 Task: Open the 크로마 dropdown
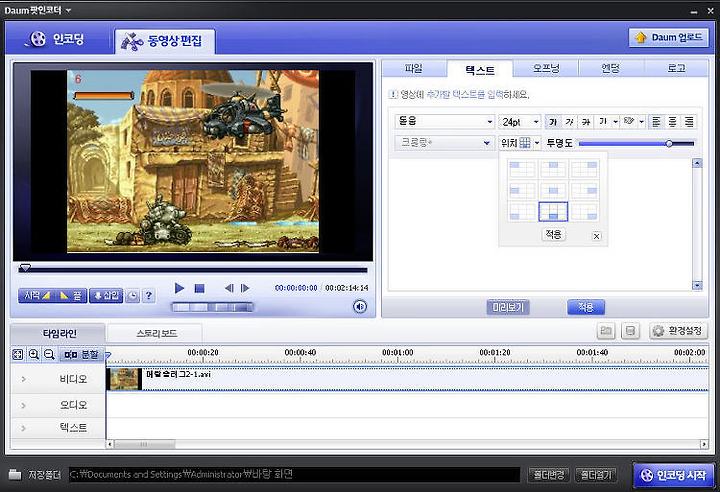[x=444, y=143]
